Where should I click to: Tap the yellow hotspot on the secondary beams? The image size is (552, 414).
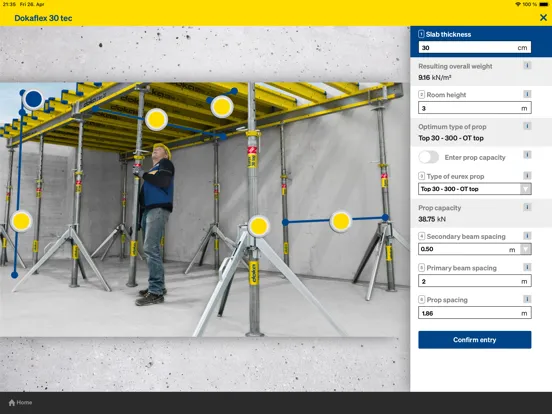222,106
